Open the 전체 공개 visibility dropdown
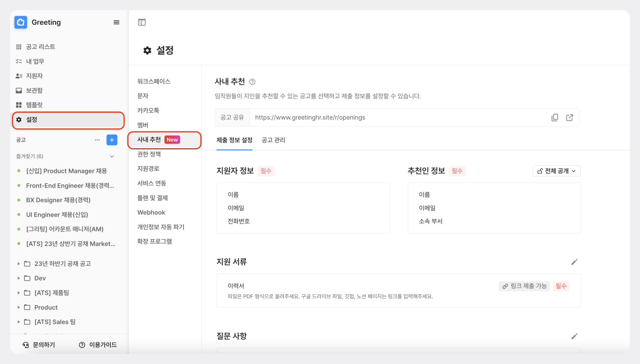 (x=557, y=171)
